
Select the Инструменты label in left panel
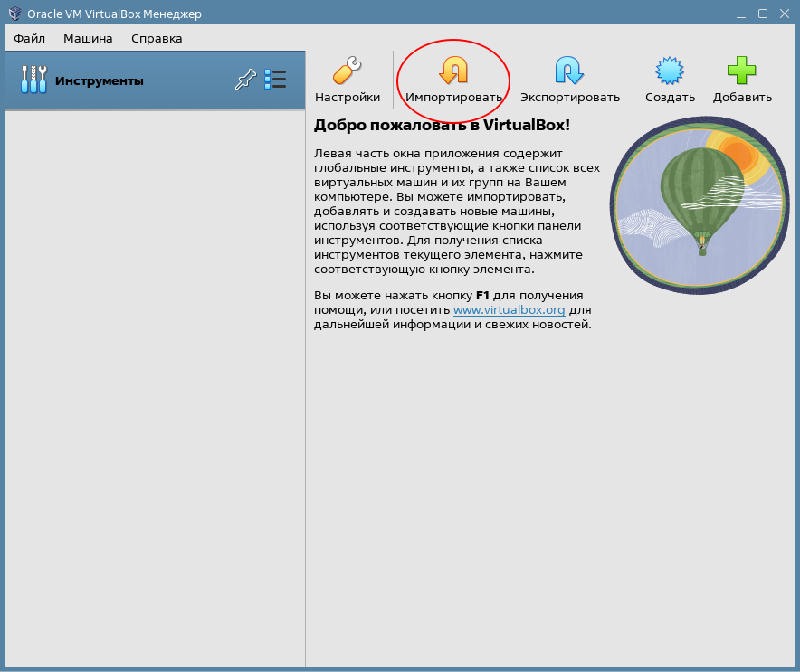pos(100,80)
